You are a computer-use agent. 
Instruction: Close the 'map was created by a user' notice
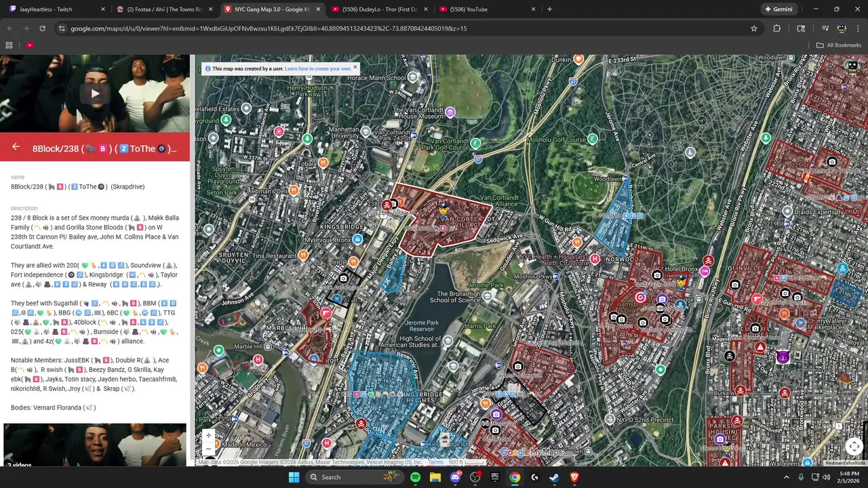(x=355, y=67)
